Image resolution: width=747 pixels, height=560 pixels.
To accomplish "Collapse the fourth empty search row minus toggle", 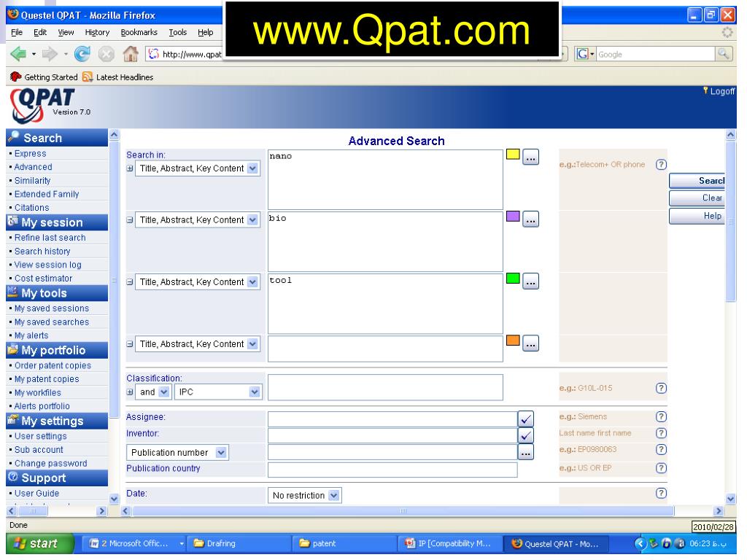I will pos(130,344).
